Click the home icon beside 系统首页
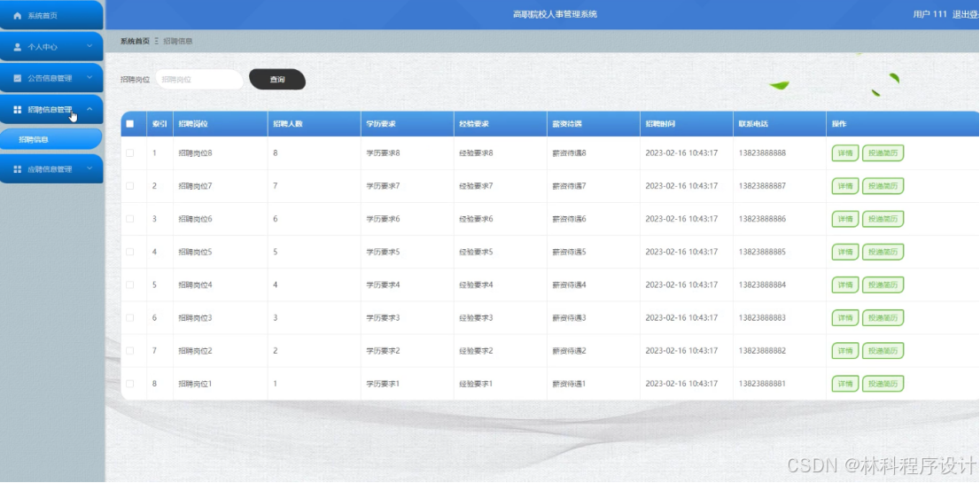The width and height of the screenshot is (980, 483). (18, 16)
